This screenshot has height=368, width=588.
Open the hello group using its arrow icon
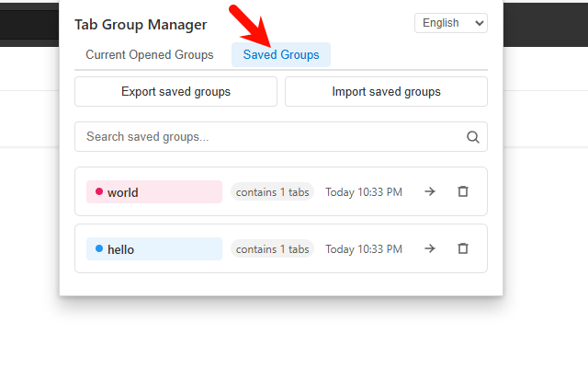[x=429, y=248]
